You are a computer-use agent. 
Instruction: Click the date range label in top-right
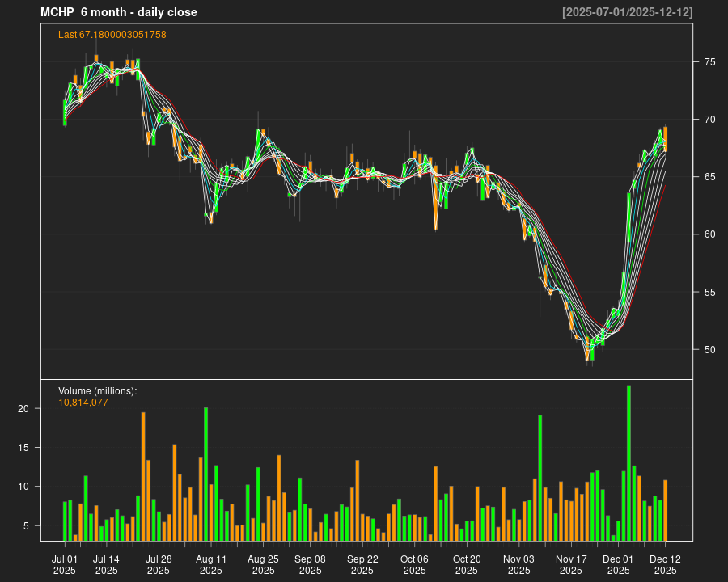point(627,12)
